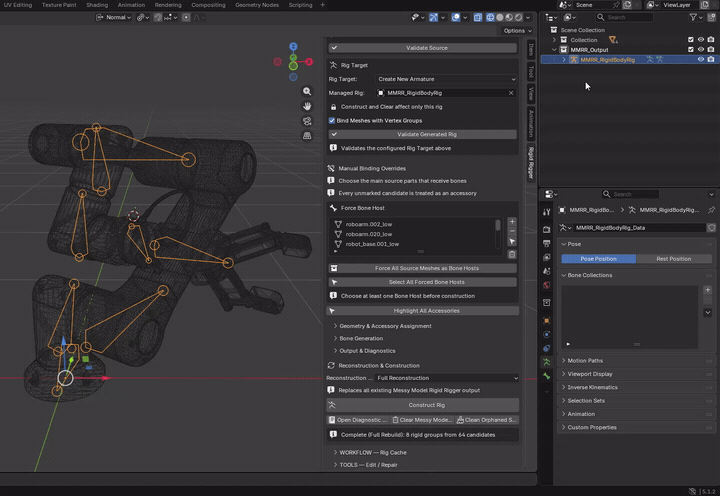Viewport: 720px width, 496px height.
Task: Switch to the Scripting workspace tab
Action: click(300, 5)
